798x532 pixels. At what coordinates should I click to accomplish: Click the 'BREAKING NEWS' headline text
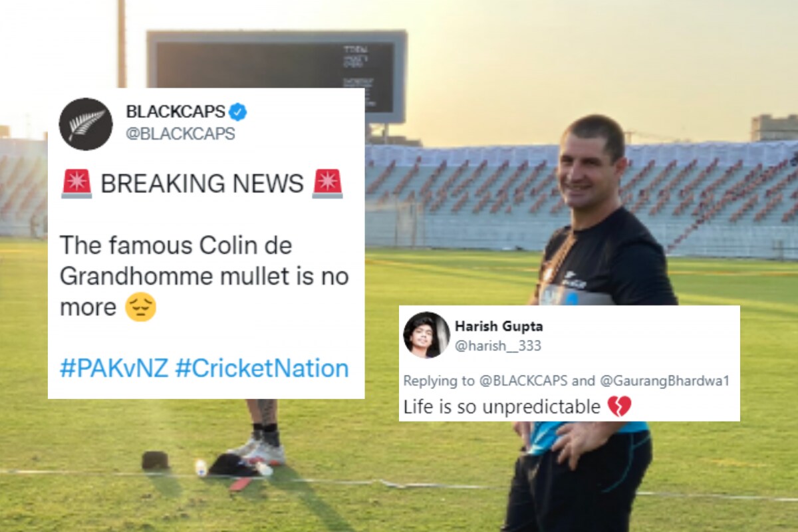[x=202, y=184]
